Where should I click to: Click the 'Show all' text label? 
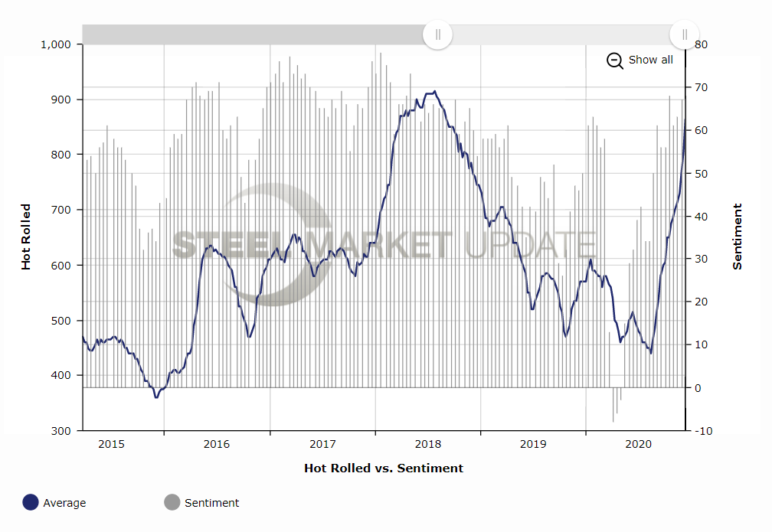[x=650, y=60]
